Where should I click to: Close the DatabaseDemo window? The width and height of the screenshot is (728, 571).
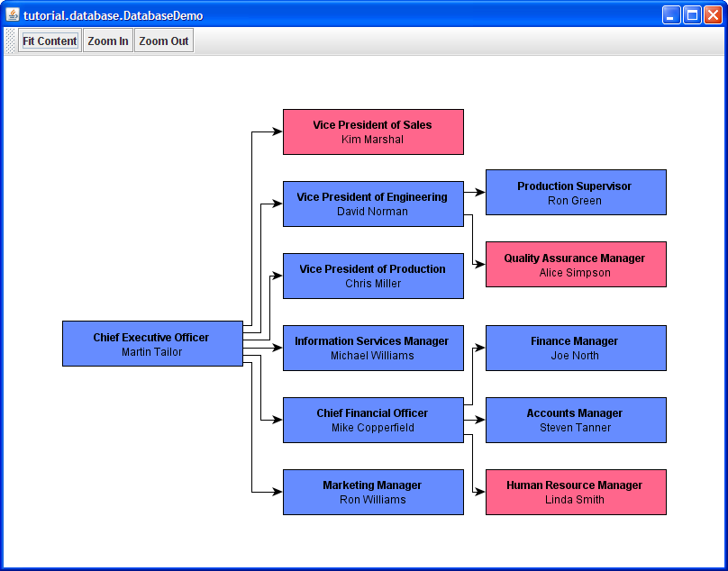[713, 15]
